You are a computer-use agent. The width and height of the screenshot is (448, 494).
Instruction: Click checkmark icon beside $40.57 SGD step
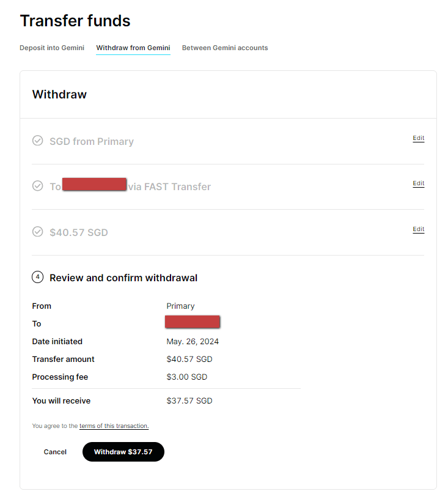[38, 232]
